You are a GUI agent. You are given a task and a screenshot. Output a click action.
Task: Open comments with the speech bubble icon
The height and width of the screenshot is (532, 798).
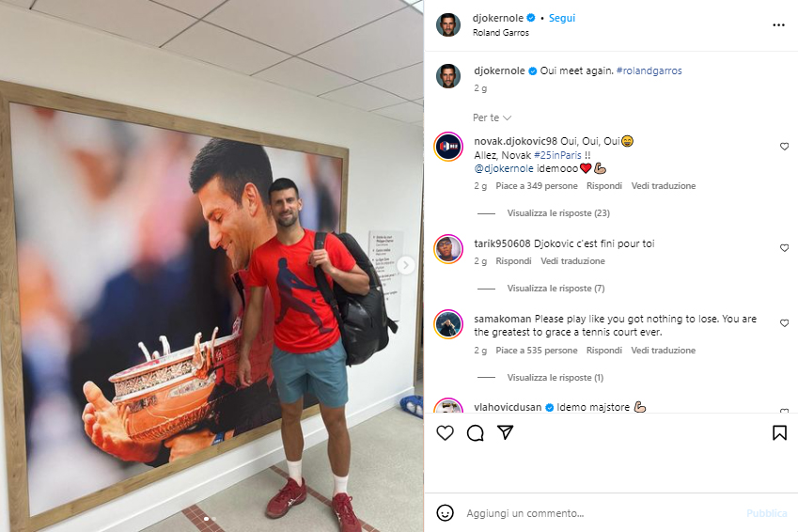(476, 432)
